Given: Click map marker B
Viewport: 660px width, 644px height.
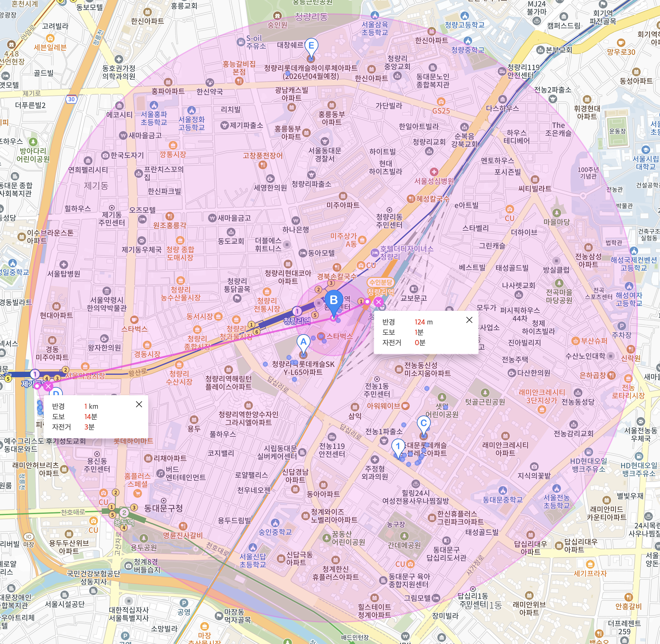Looking at the screenshot, I should point(334,302).
